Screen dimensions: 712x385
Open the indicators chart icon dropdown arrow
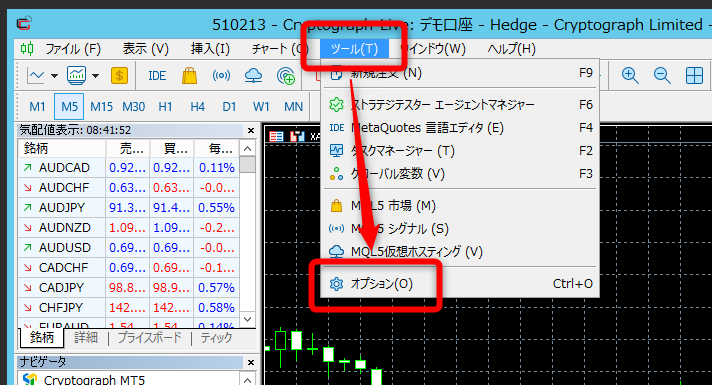tap(95, 76)
